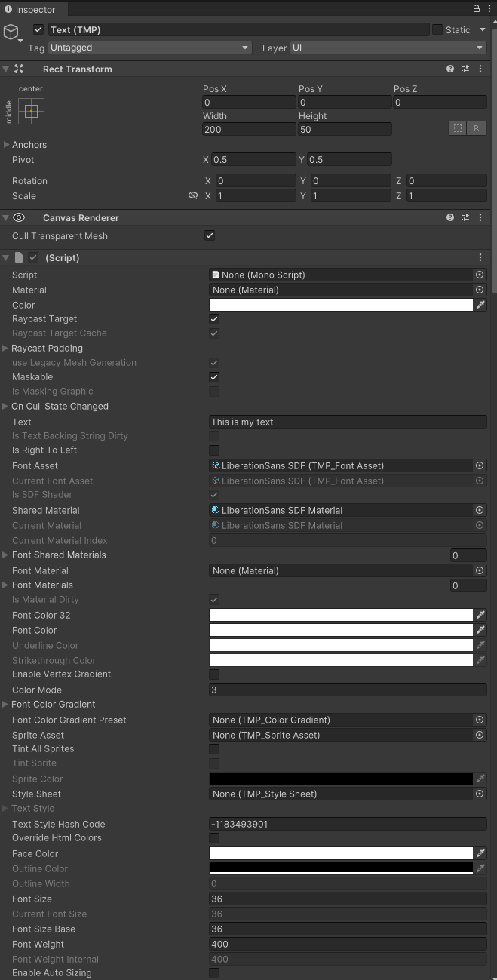Open object picker for Font Asset
This screenshot has width=497, height=980.
click(479, 465)
